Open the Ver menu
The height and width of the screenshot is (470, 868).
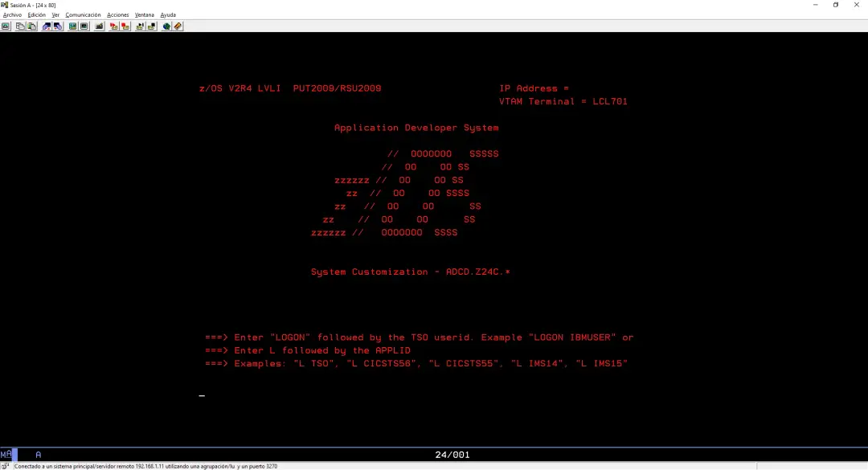point(55,15)
